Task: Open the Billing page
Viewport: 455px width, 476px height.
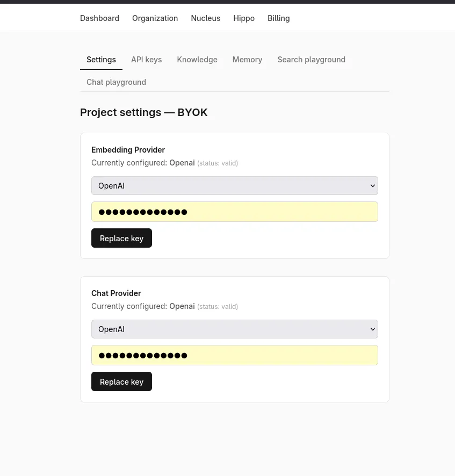Action: [x=278, y=18]
